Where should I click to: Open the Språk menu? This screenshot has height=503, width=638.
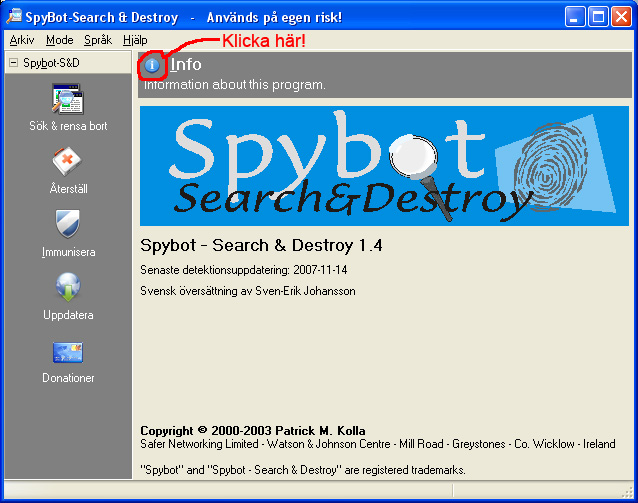point(98,40)
